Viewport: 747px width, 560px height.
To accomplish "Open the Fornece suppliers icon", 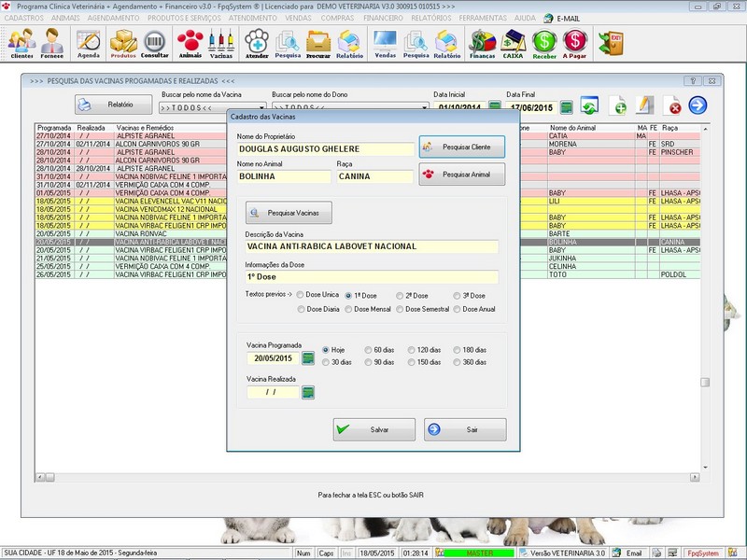I will pyautogui.click(x=52, y=43).
